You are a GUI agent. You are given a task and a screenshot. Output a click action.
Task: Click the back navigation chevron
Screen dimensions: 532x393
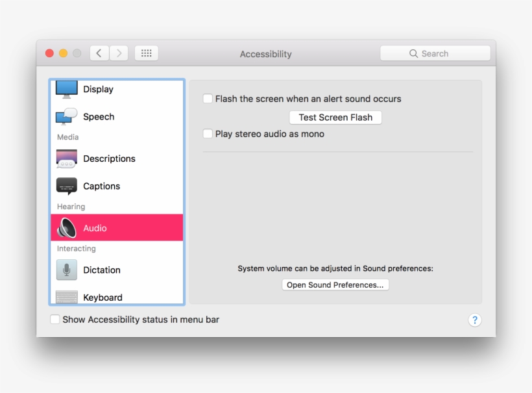click(99, 53)
